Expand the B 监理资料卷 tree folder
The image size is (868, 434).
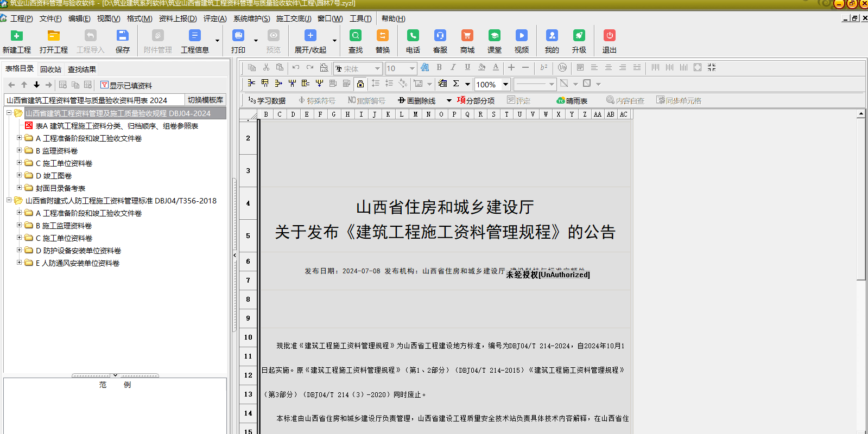(x=20, y=150)
